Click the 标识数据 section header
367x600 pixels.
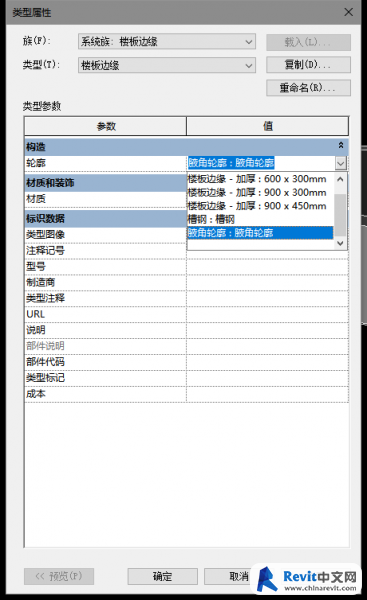[x=105, y=218]
